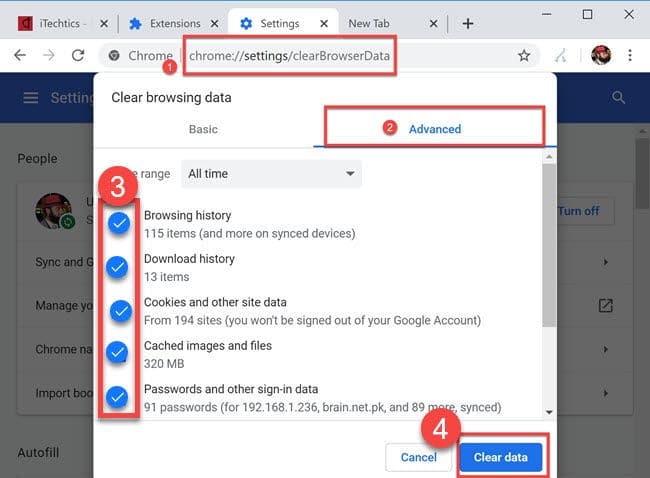
Task: Click the Cookies and other site data label
Action: [x=215, y=302]
